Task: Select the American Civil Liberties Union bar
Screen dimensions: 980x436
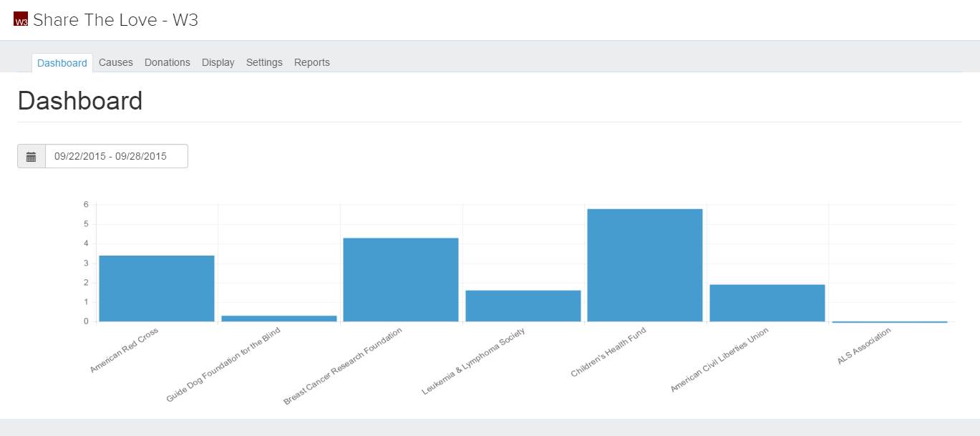Action: point(767,303)
